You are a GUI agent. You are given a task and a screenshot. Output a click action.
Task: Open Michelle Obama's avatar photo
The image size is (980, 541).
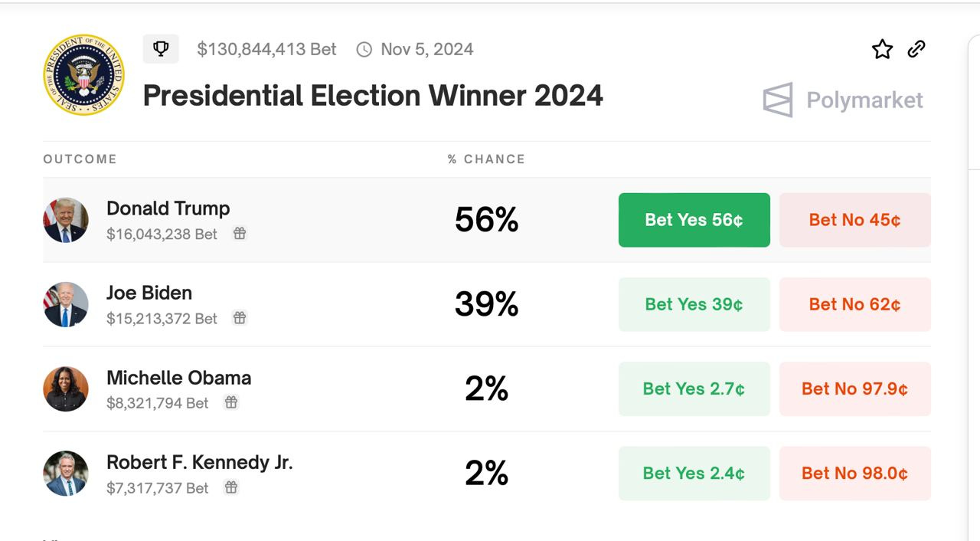pyautogui.click(x=66, y=389)
